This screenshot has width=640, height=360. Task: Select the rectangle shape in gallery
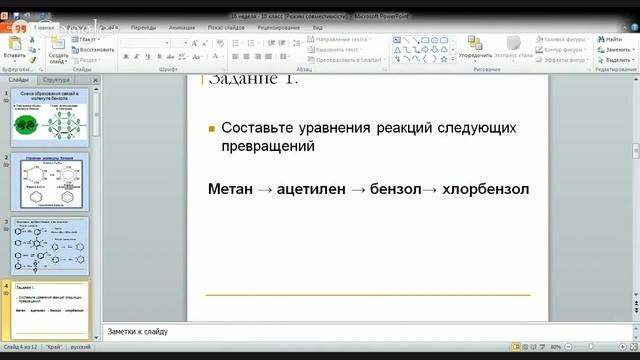tap(425, 40)
